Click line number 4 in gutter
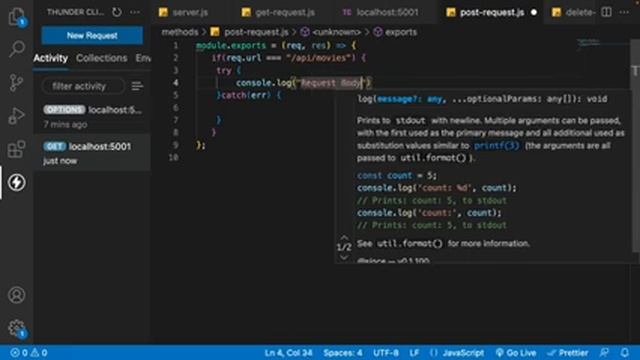 176,83
